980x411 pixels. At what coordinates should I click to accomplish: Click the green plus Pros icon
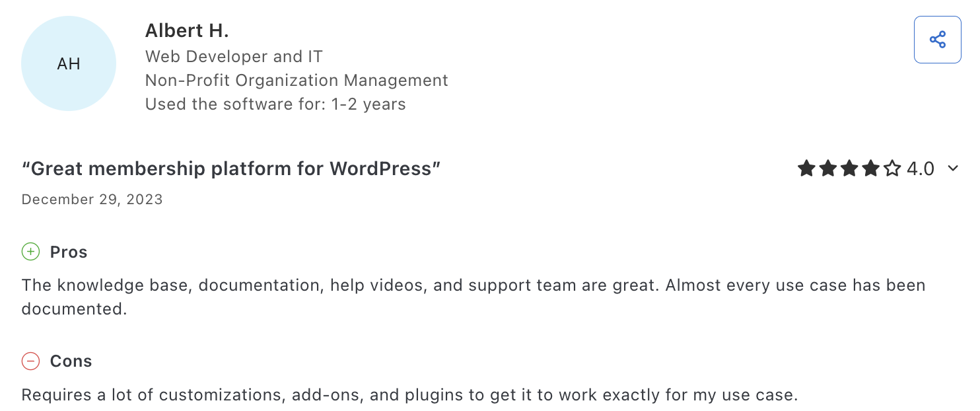pyautogui.click(x=30, y=252)
